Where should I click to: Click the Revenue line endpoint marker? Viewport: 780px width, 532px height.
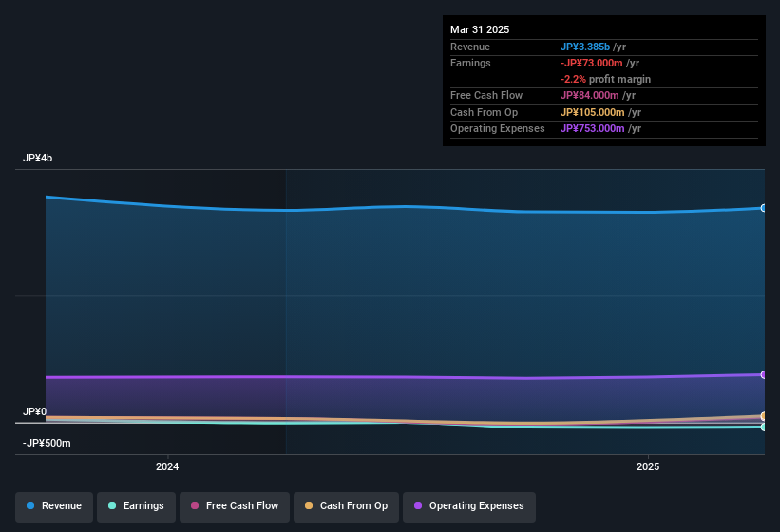click(x=764, y=208)
